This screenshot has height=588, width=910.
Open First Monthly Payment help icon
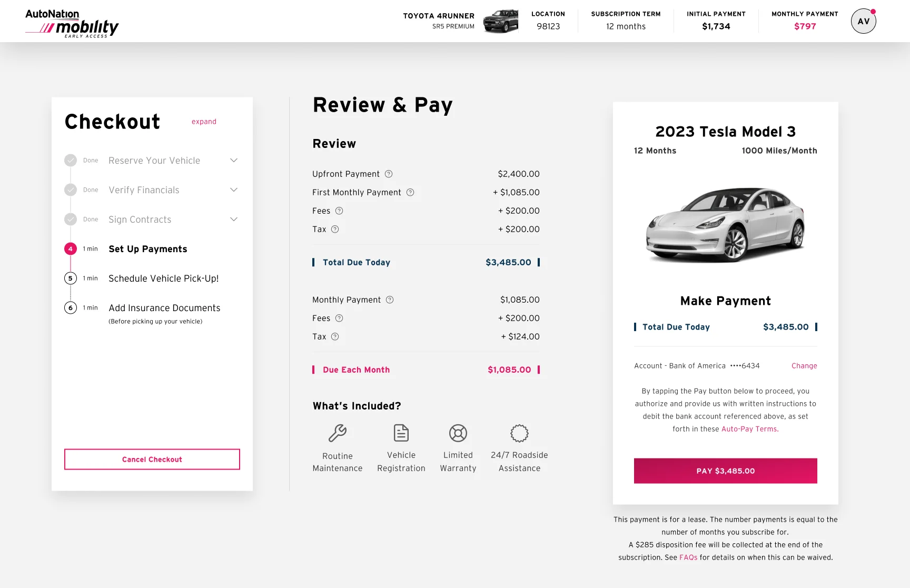410,193
